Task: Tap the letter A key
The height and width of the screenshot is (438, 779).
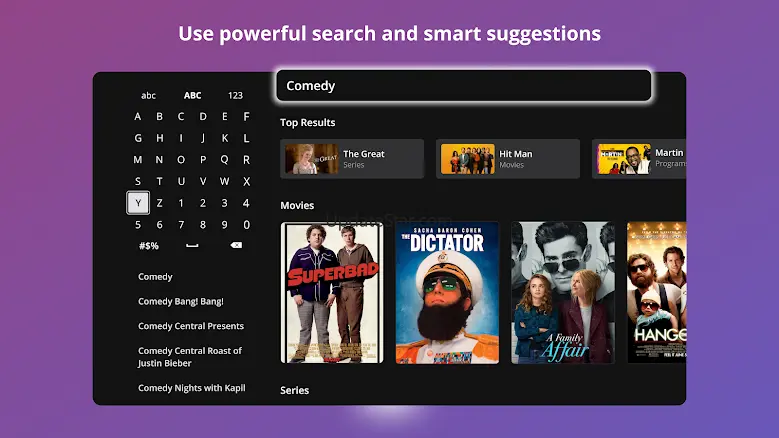Action: (138, 117)
